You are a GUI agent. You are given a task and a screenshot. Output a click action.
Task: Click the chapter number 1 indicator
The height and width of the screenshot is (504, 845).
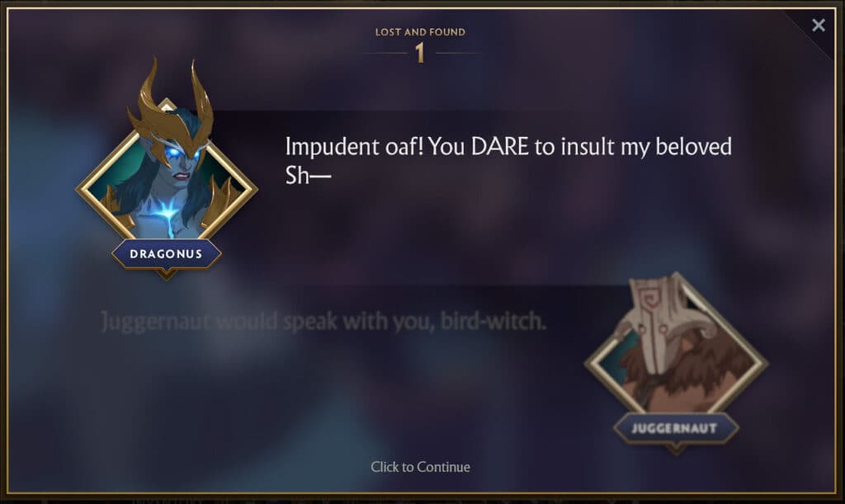click(x=420, y=53)
